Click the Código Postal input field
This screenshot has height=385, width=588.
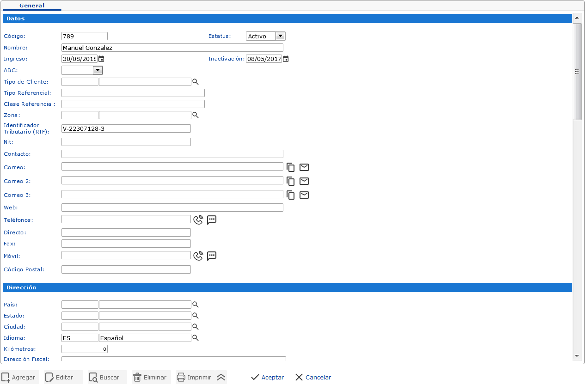(126, 269)
